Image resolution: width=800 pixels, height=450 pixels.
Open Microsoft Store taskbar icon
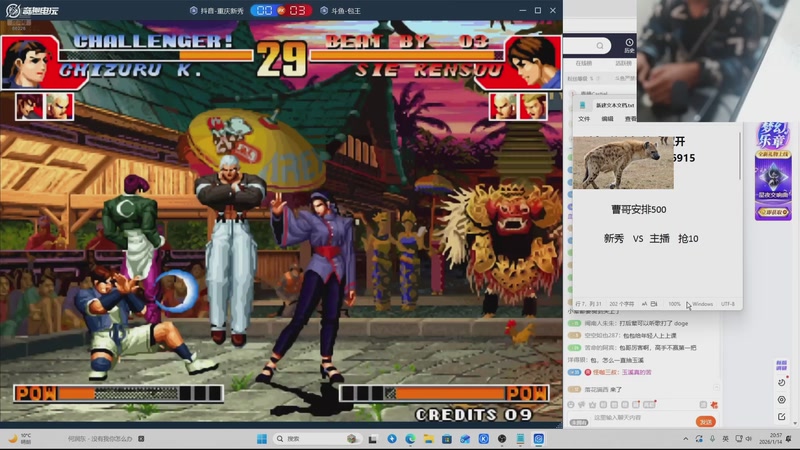(x=447, y=439)
